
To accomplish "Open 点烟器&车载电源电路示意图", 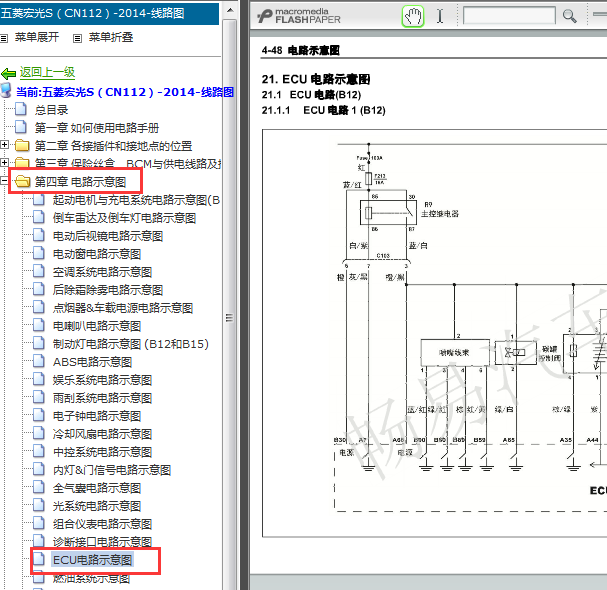I will point(123,308).
